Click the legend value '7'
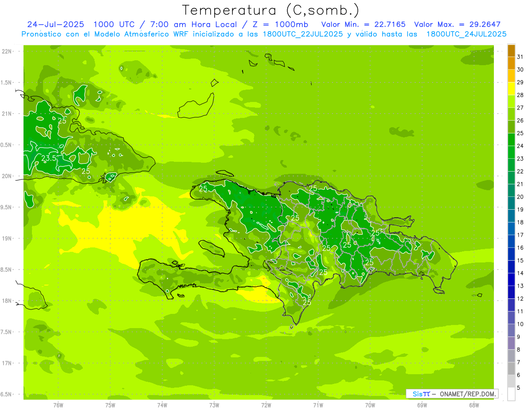Image resolution: width=532 pixels, height=411 pixels. pos(519,362)
